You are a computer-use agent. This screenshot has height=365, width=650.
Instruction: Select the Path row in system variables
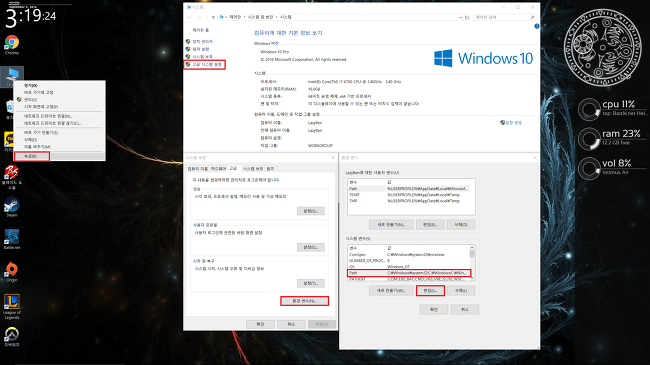click(x=409, y=273)
